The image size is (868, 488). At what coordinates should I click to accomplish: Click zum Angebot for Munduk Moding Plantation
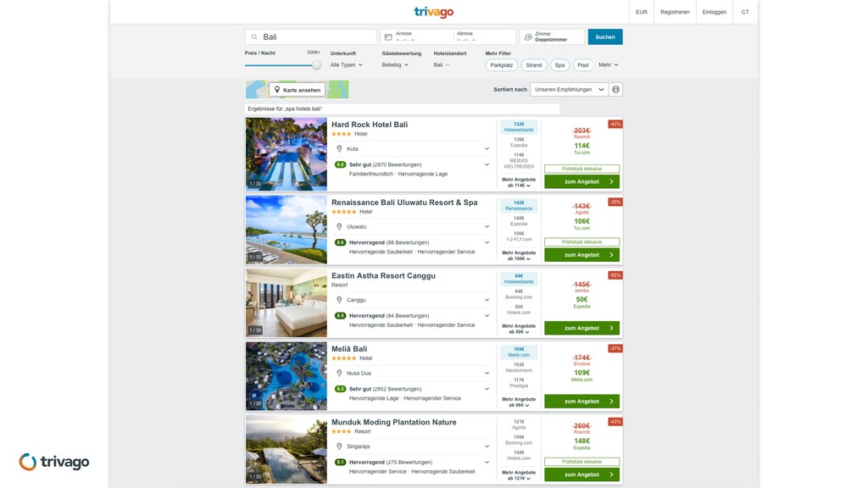(x=581, y=474)
